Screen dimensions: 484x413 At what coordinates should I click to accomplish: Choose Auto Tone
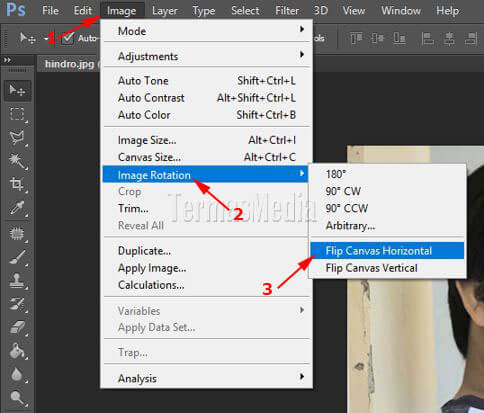pyautogui.click(x=206, y=80)
